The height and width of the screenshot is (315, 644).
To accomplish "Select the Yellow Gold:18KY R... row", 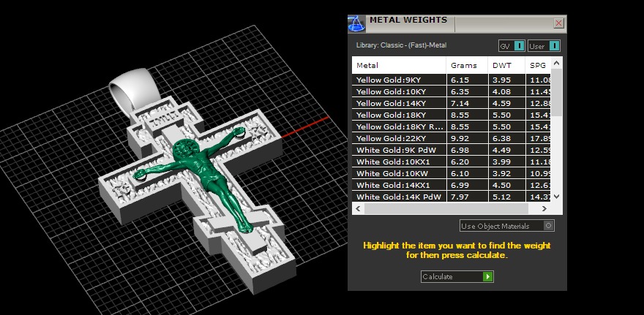I will [x=452, y=126].
